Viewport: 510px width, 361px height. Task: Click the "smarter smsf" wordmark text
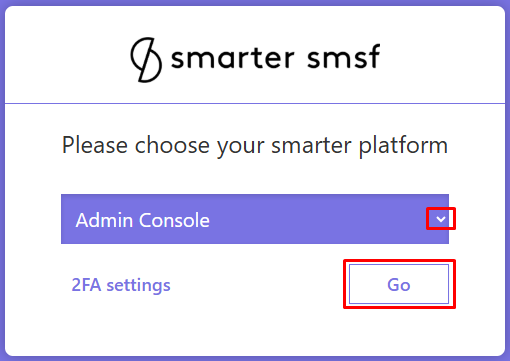[x=275, y=57]
